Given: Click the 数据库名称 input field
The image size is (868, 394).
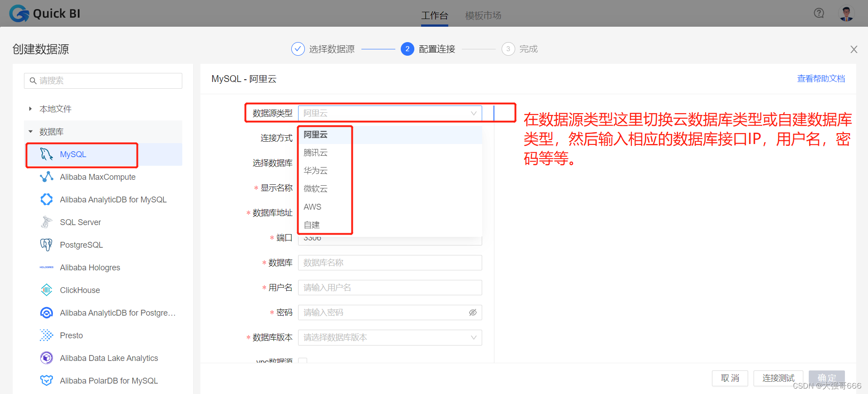Looking at the screenshot, I should 390,263.
